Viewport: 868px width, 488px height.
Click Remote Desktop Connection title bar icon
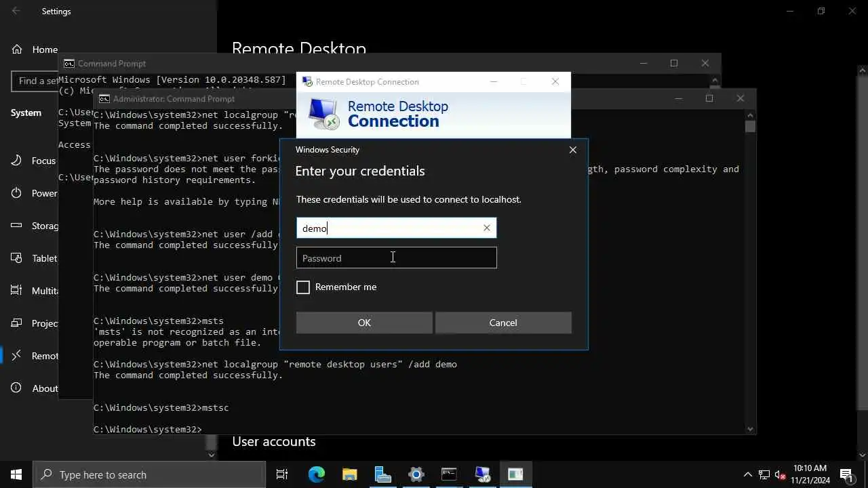pyautogui.click(x=307, y=81)
